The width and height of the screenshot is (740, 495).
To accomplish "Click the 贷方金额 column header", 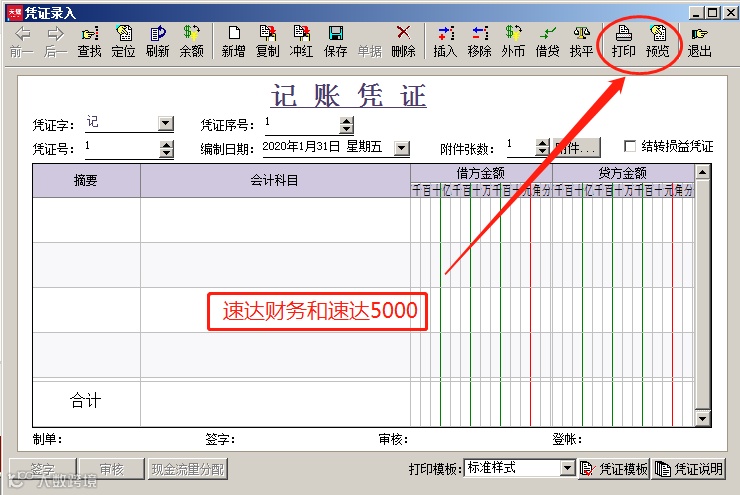I will [x=623, y=173].
